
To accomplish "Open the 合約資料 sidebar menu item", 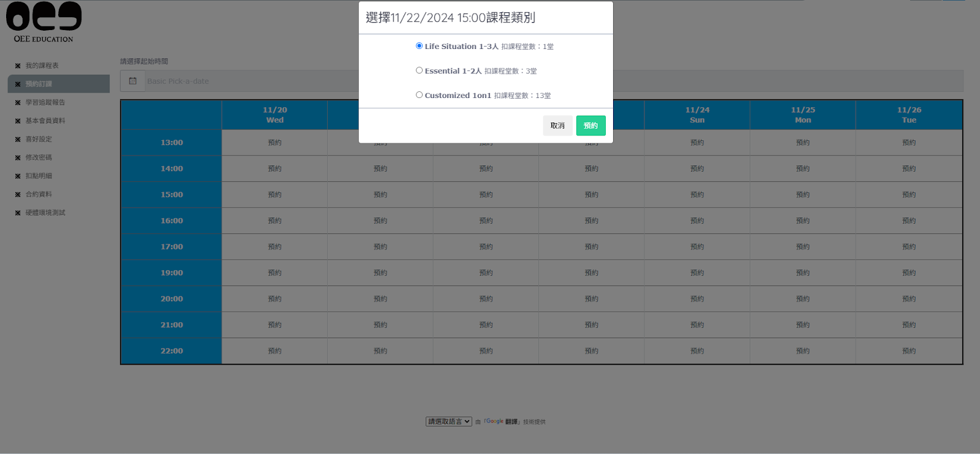I will (59, 194).
